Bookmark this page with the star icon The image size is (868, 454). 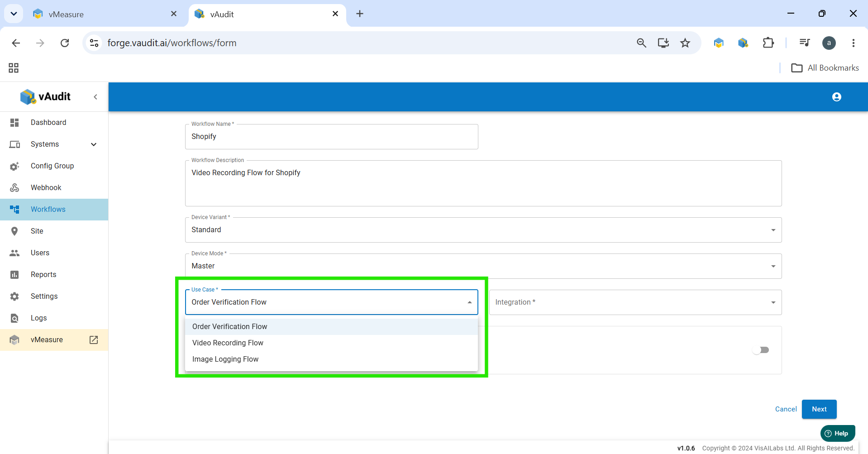685,43
